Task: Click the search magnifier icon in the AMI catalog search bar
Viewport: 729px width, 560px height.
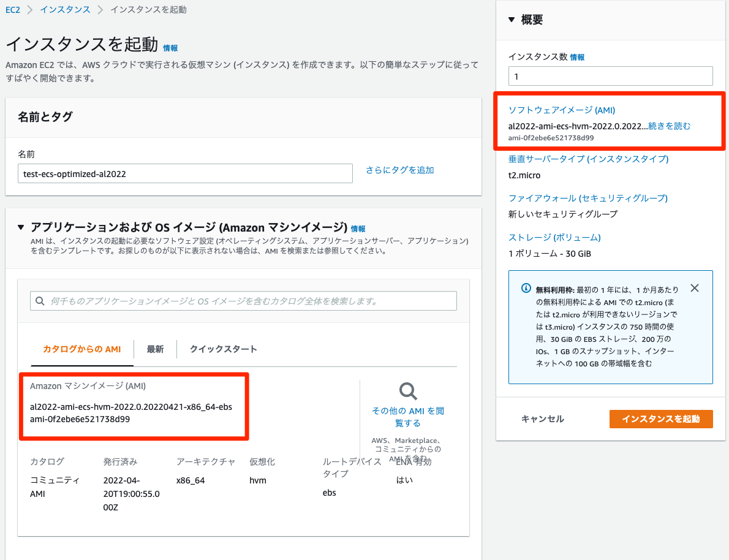Action: click(x=40, y=301)
